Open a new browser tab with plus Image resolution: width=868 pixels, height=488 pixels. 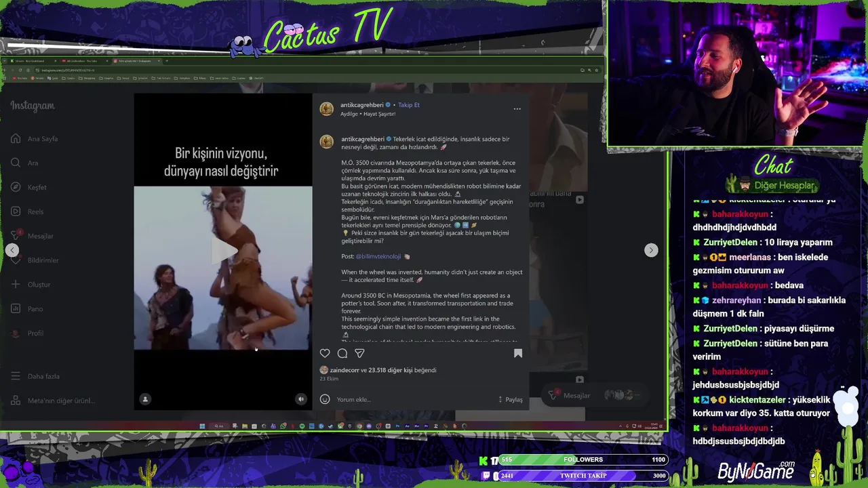point(167,61)
